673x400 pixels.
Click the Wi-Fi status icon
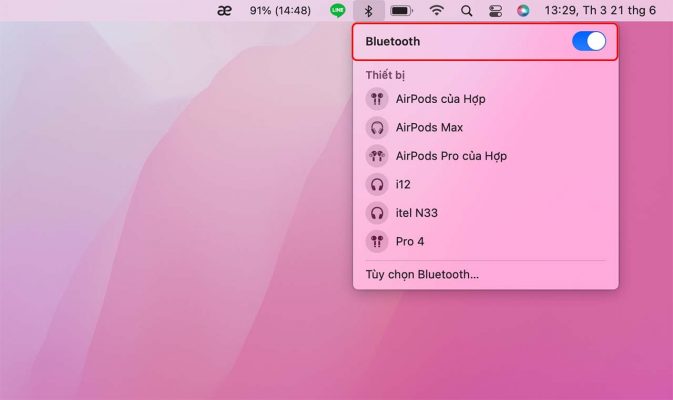click(436, 11)
